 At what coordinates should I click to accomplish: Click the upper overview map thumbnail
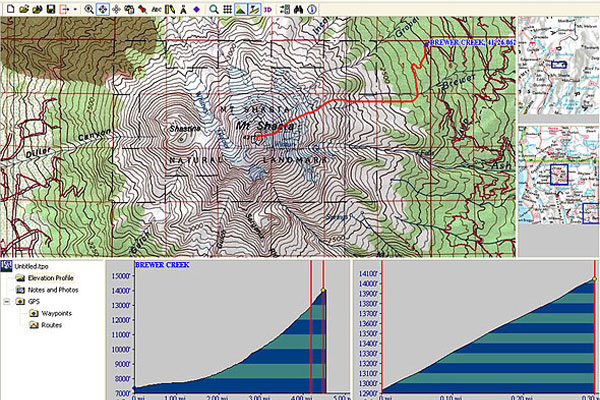point(558,65)
